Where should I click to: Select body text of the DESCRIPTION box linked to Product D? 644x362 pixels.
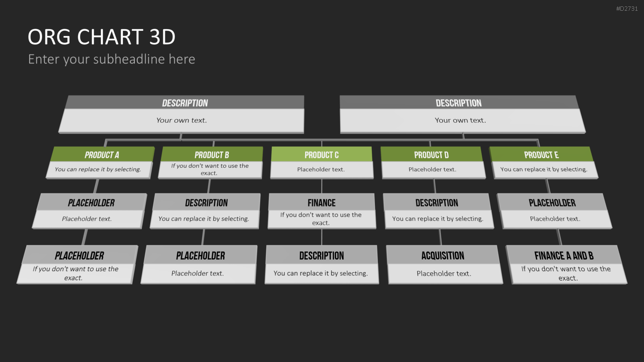(x=437, y=219)
